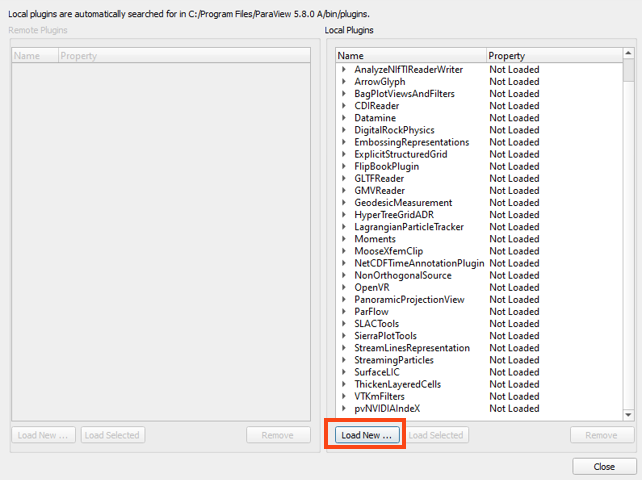Click the Local Plugins Property column header
This screenshot has height=480, width=642.
pos(554,56)
